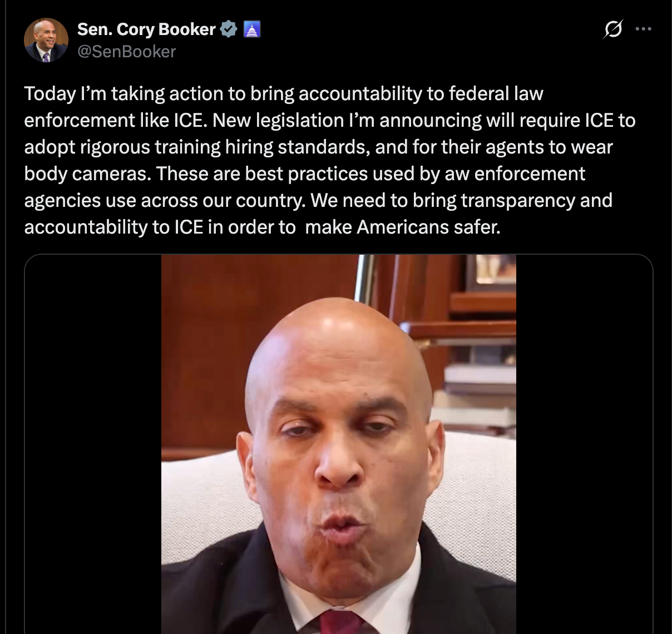Click the words "Americans safer" in the post
Viewport: 672px width, 634px height.
(428, 227)
